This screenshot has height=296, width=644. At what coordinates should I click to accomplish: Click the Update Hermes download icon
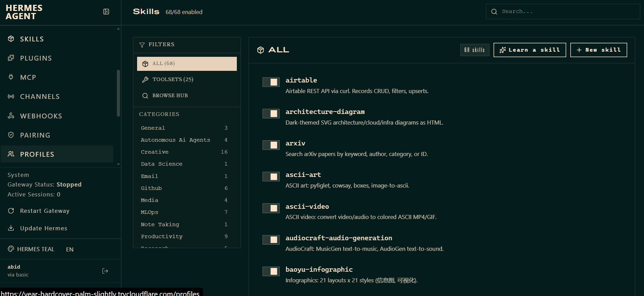(11, 228)
